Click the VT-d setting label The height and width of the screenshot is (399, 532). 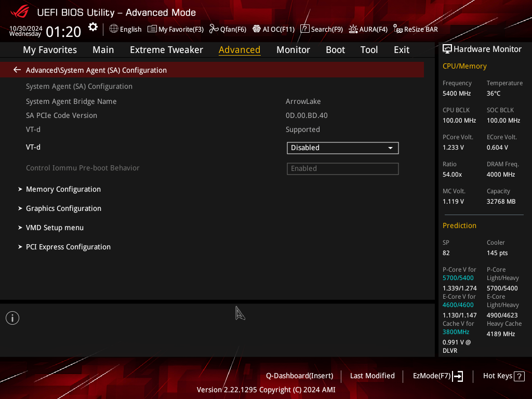click(x=33, y=147)
